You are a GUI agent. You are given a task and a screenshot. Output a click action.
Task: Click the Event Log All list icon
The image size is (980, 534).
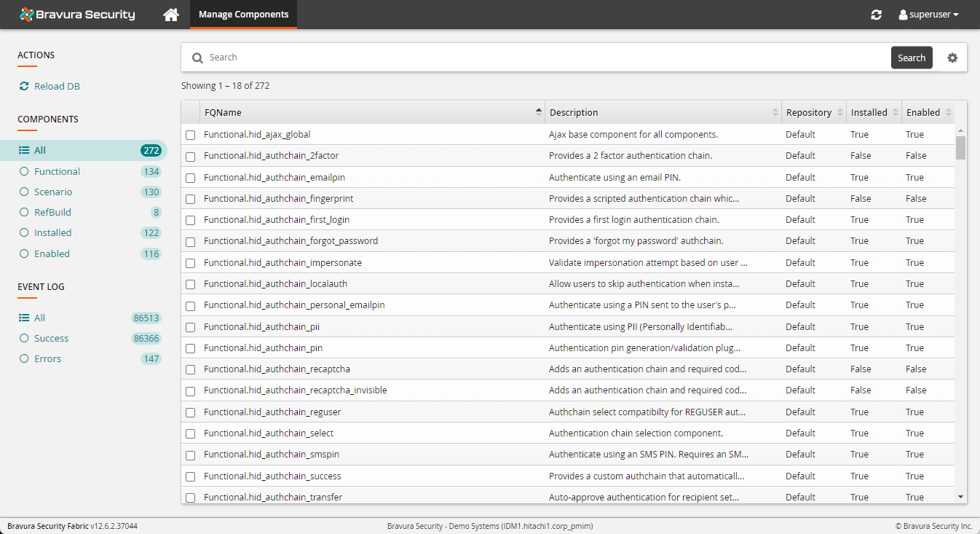[x=24, y=318]
